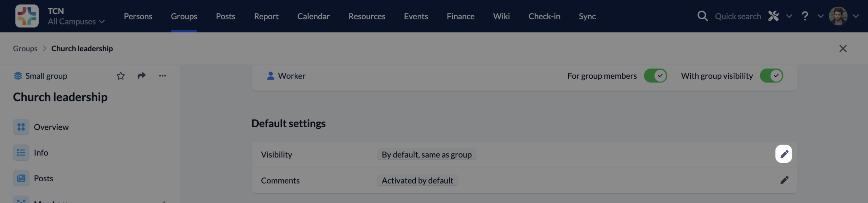Go to the Calendar menu

tap(313, 16)
